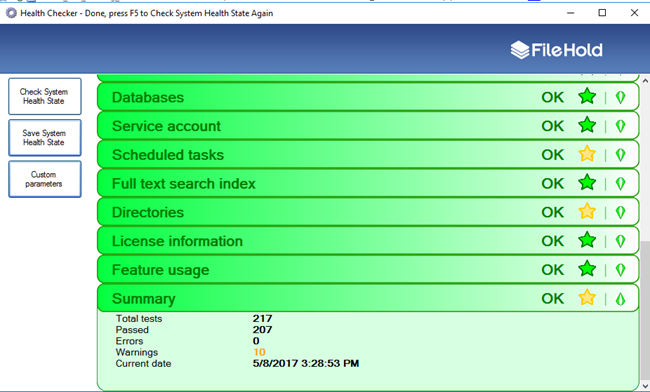Click the Total tests label
Image resolution: width=650 pixels, height=392 pixels.
(x=139, y=318)
